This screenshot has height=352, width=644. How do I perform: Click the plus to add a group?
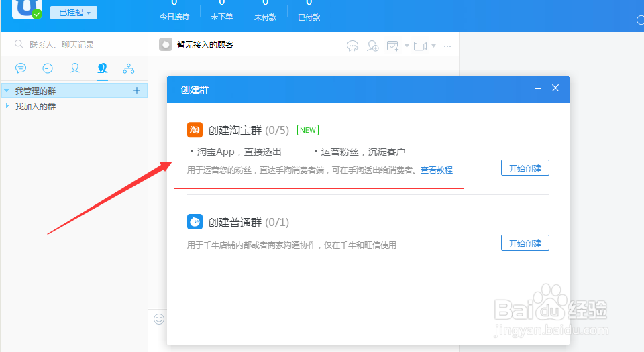tap(137, 91)
